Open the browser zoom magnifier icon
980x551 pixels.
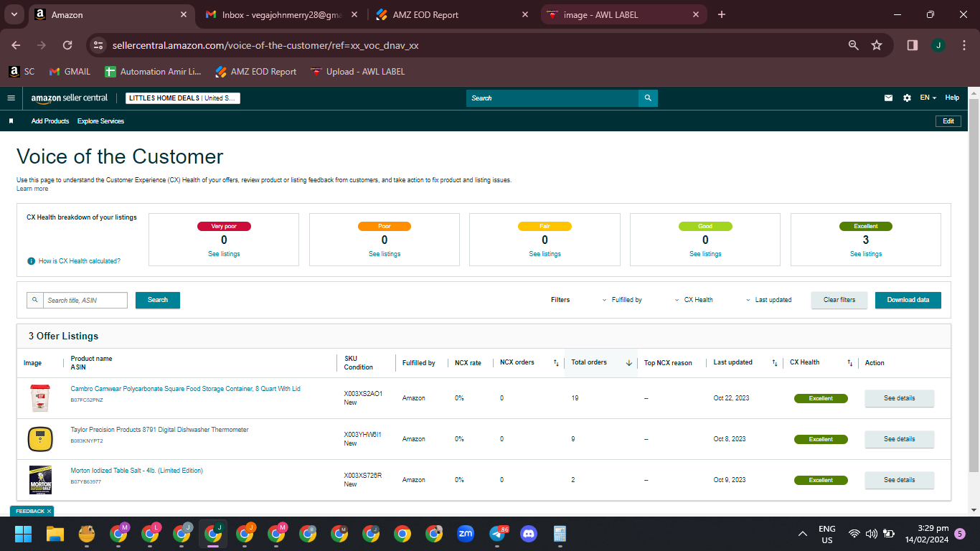point(854,45)
